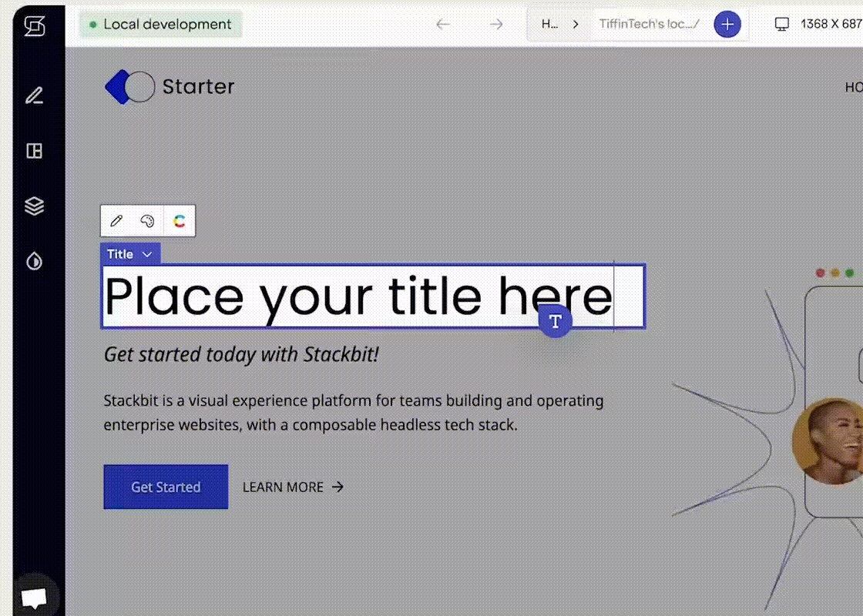Go back with the left arrow
This screenshot has height=616, width=863.
click(x=443, y=24)
